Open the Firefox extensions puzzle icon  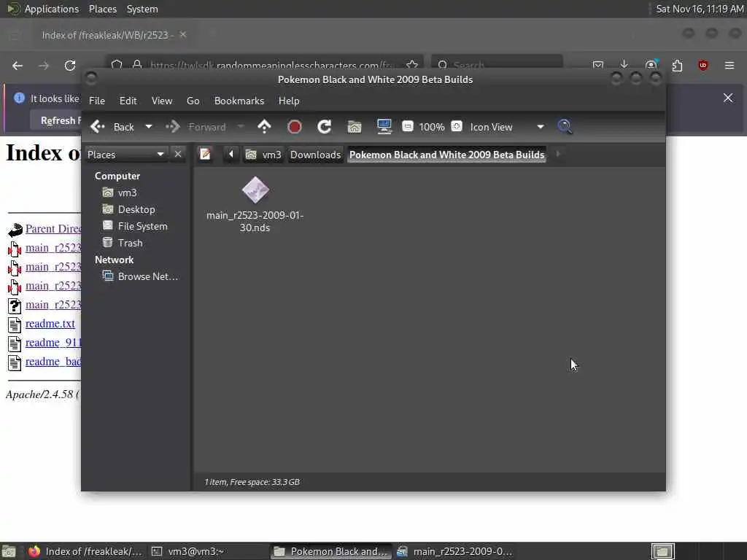677,65
